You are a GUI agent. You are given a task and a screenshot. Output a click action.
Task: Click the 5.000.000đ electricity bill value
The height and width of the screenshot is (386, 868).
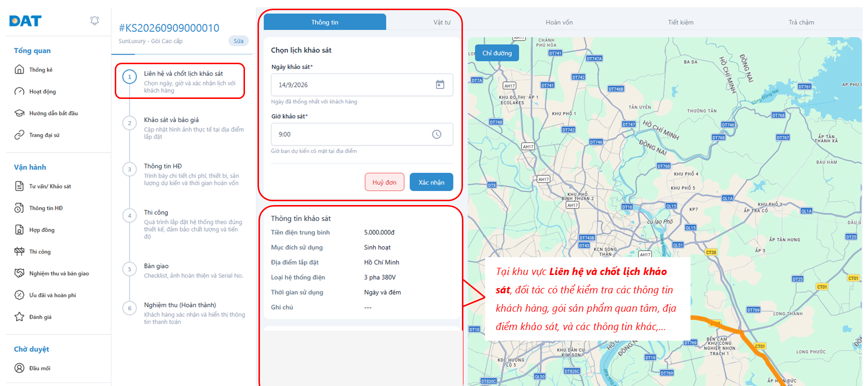[x=379, y=232]
